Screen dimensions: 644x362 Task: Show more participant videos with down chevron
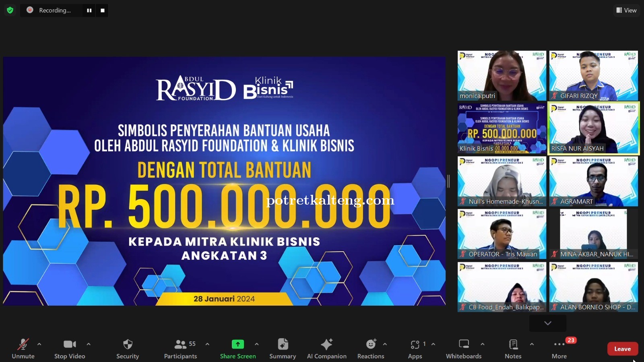click(547, 323)
